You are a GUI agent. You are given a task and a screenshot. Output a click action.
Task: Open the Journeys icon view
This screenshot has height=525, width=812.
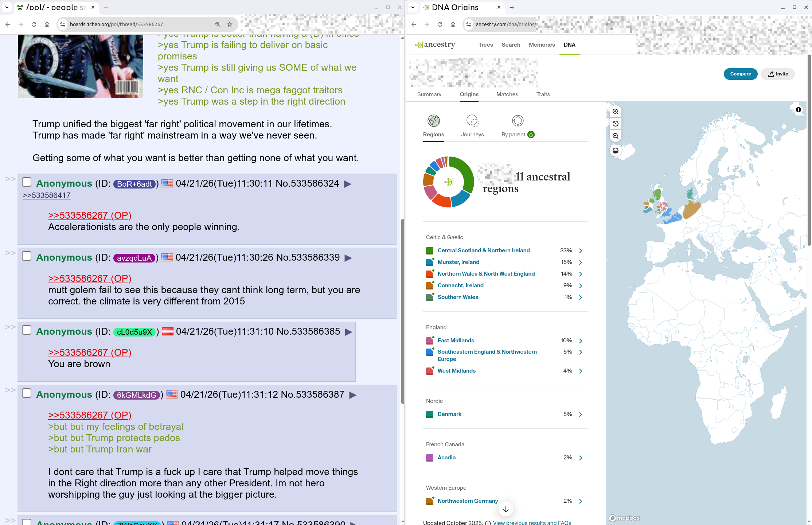pyautogui.click(x=472, y=121)
